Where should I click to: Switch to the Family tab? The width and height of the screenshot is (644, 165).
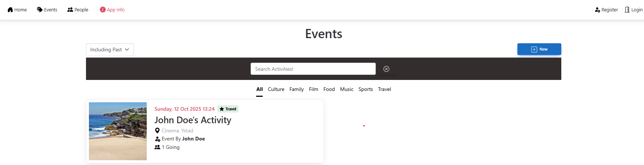click(296, 89)
